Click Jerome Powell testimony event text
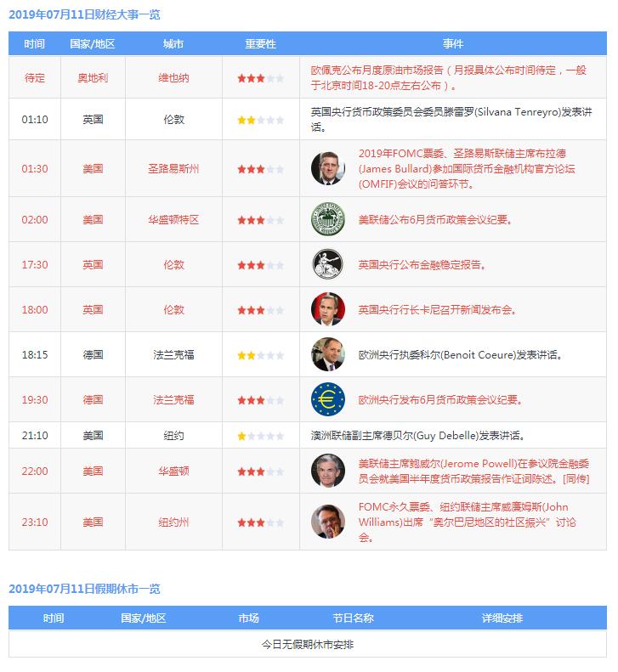This screenshot has width=618, height=672. pos(473,471)
